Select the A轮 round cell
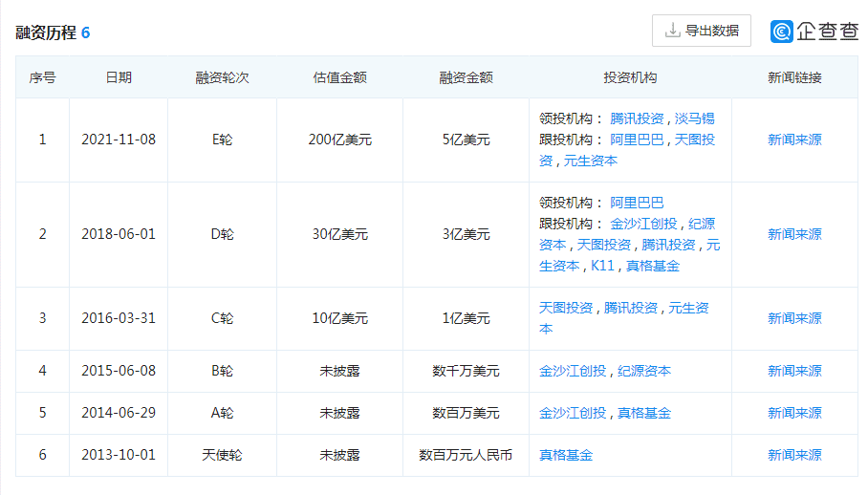868x495 pixels. pyautogui.click(x=222, y=413)
